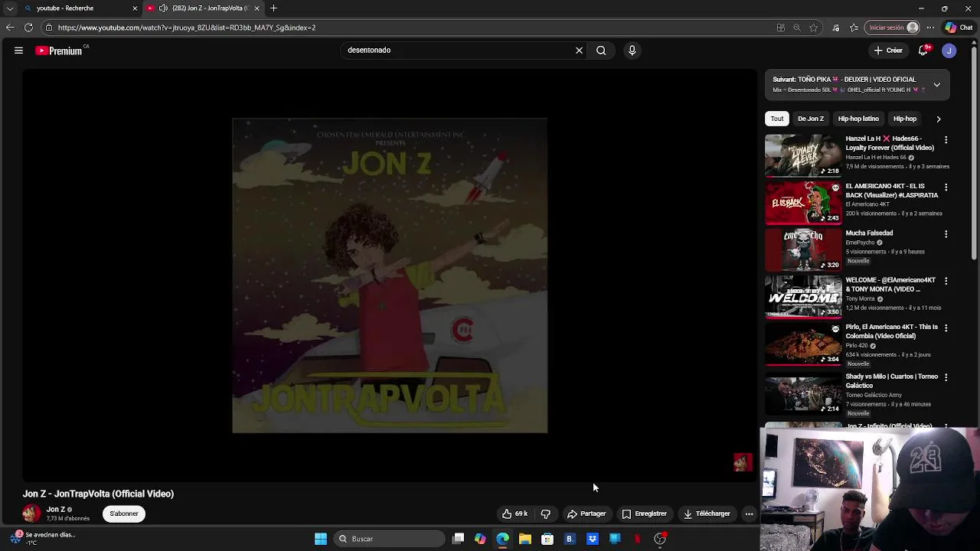The image size is (980, 551).
Task: Open weather widget in taskbar
Action: coord(44,539)
